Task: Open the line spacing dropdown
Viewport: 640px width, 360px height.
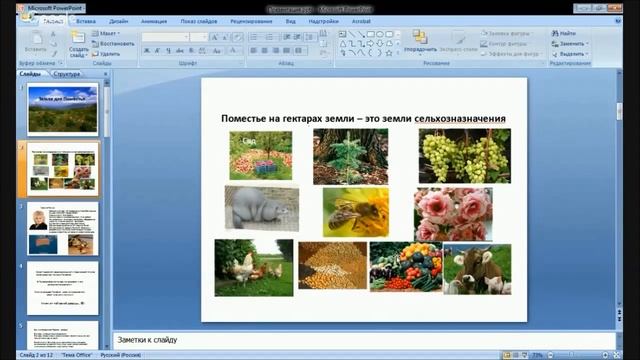Action: tap(311, 37)
